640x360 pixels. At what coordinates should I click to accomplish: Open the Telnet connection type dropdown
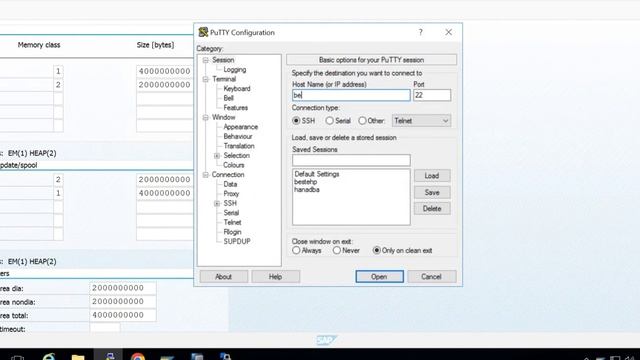point(421,121)
